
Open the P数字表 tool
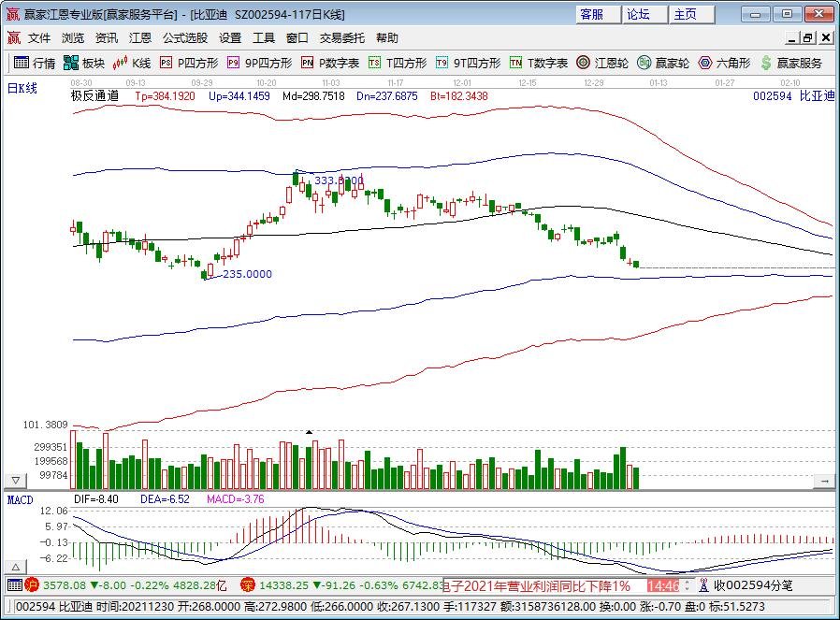coord(330,64)
